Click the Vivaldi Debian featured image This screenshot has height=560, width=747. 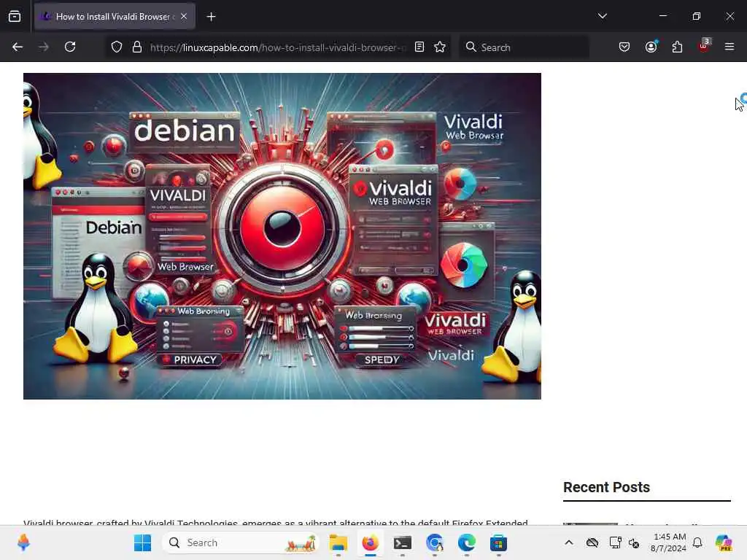282,236
